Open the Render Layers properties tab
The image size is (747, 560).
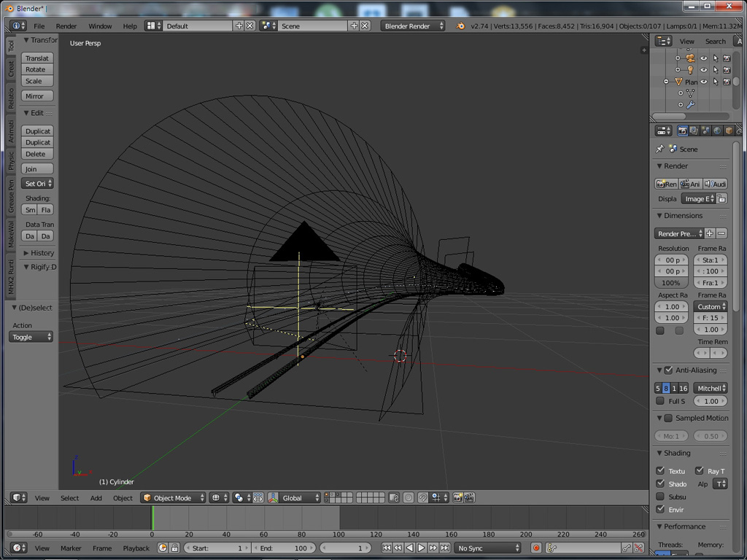(x=694, y=131)
